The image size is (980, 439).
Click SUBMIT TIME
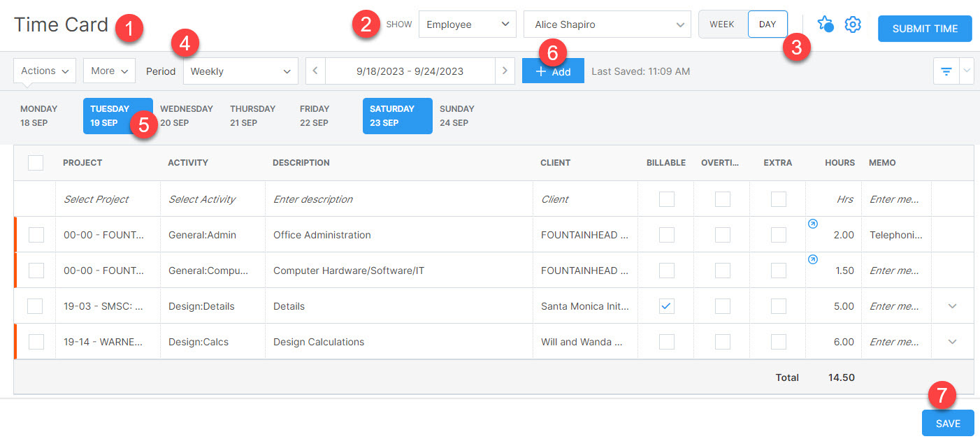(924, 29)
